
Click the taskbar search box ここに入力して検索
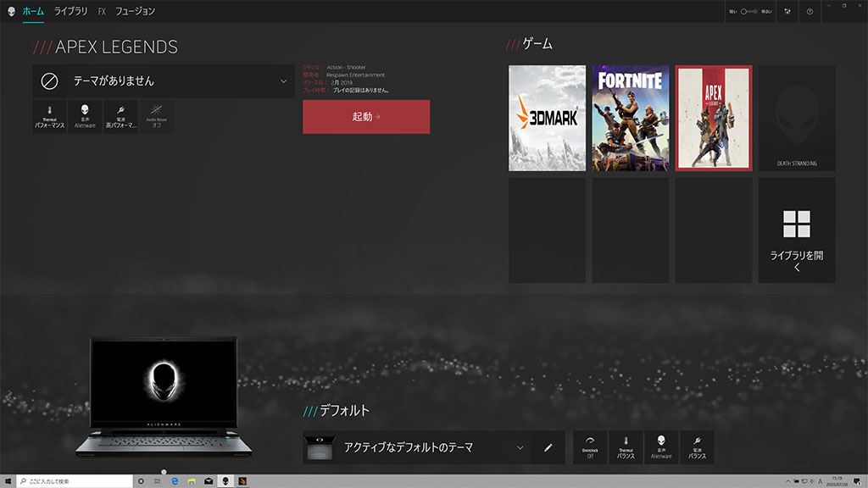(x=75, y=481)
